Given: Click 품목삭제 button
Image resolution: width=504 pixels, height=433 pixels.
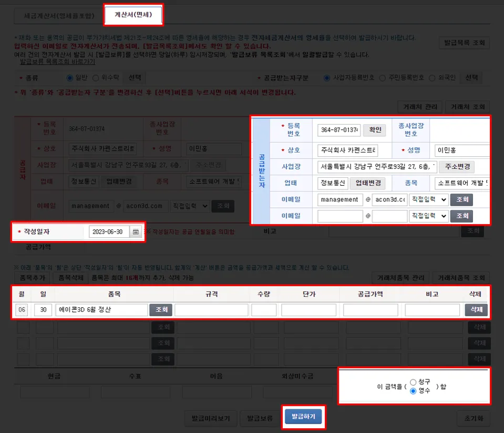Looking at the screenshot, I should (x=71, y=278).
